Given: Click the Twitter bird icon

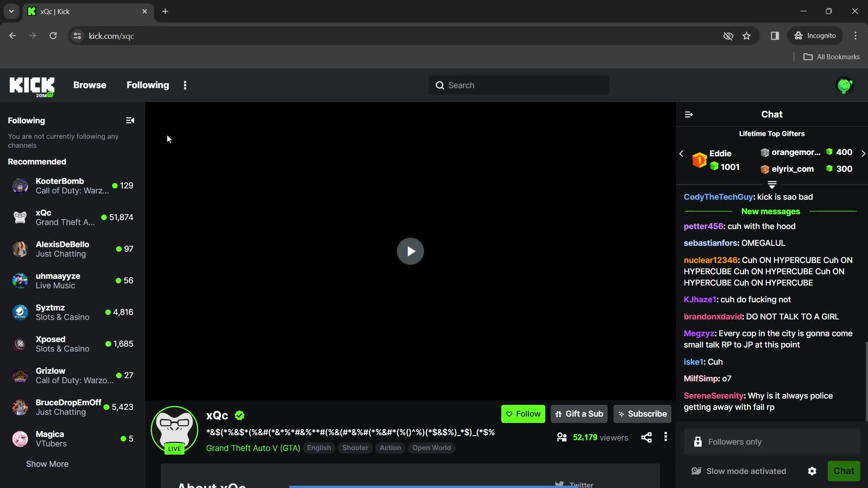Looking at the screenshot, I should click(560, 484).
